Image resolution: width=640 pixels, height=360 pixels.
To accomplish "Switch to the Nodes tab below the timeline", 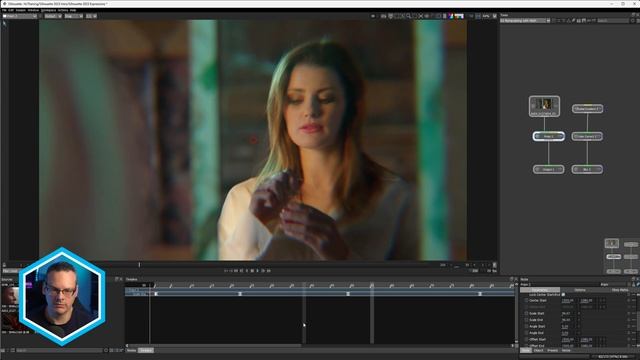I will point(131,350).
